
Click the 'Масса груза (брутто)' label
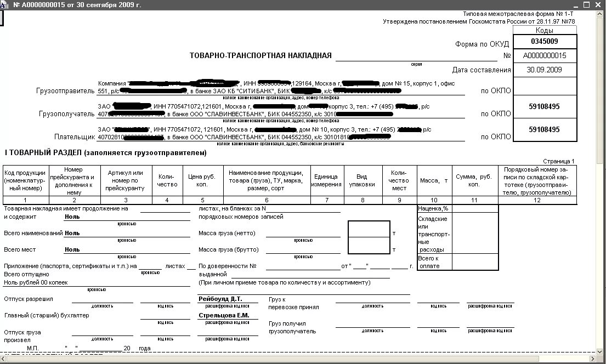pyautogui.click(x=229, y=250)
